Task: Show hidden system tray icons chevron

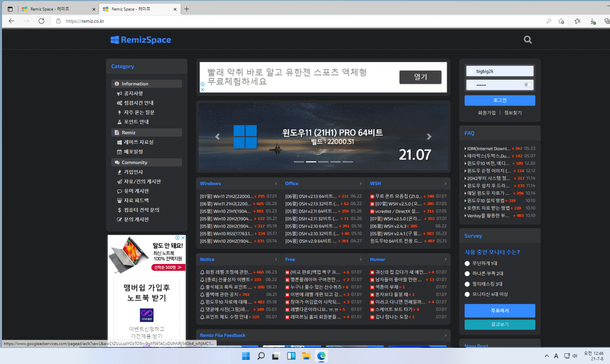Action: click(x=547, y=356)
